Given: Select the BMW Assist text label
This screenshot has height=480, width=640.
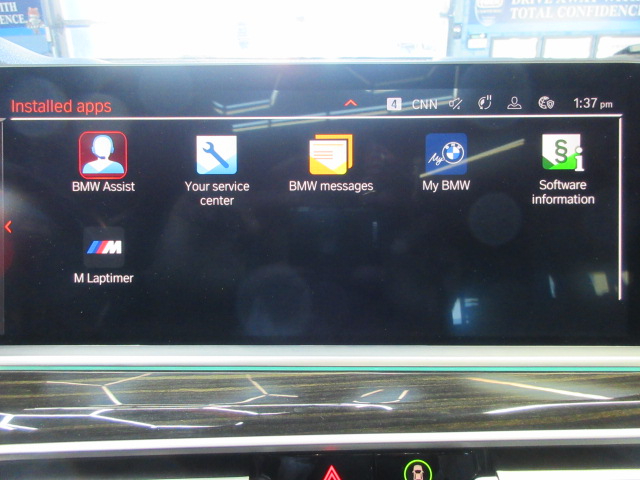Looking at the screenshot, I should point(103,186).
